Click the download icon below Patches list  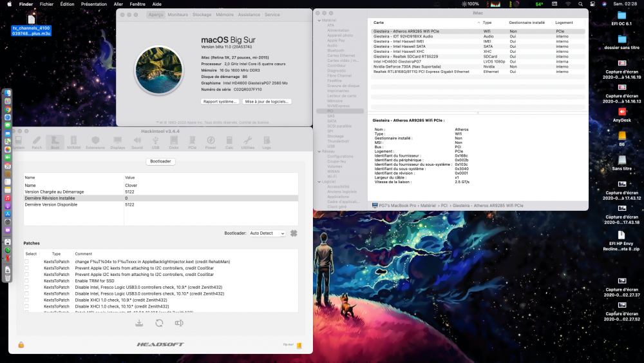pos(139,323)
